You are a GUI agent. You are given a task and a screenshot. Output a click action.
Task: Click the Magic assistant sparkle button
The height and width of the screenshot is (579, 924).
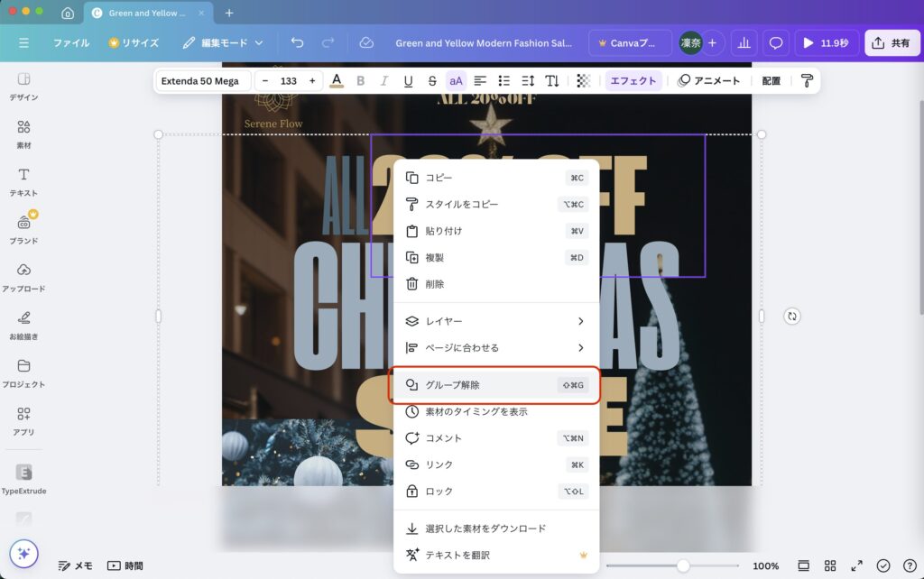point(23,554)
